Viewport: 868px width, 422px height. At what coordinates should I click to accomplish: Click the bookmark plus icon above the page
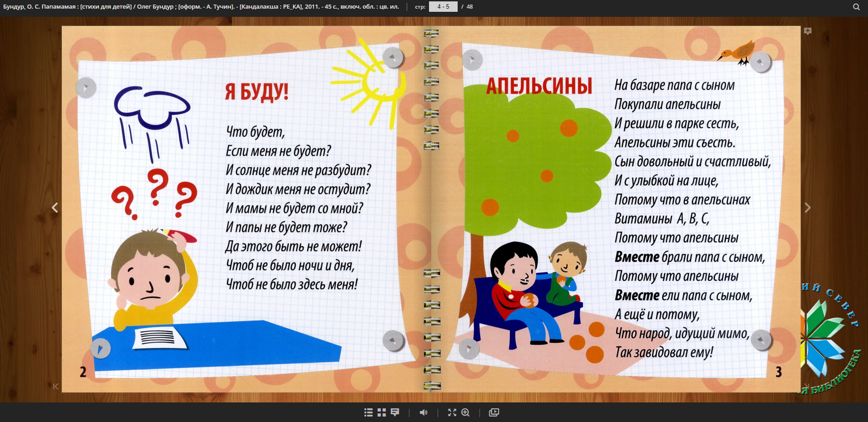point(808,31)
